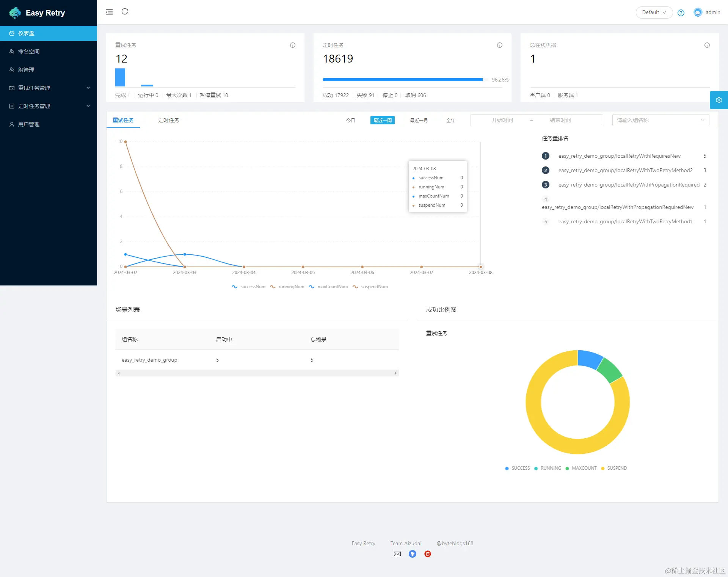728x577 pixels.
Task: Open 用户管理 in the sidebar
Action: click(x=29, y=124)
